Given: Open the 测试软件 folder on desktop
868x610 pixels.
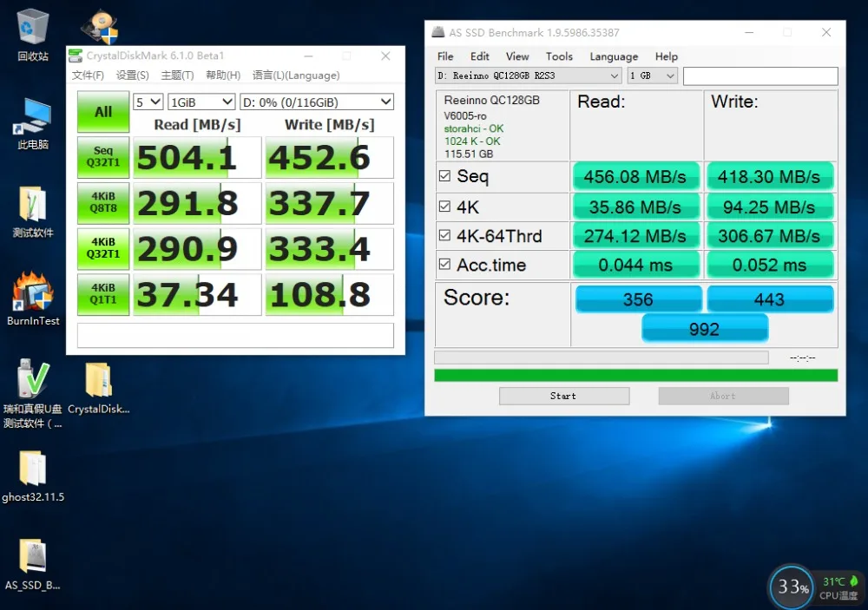Looking at the screenshot, I should (x=33, y=212).
